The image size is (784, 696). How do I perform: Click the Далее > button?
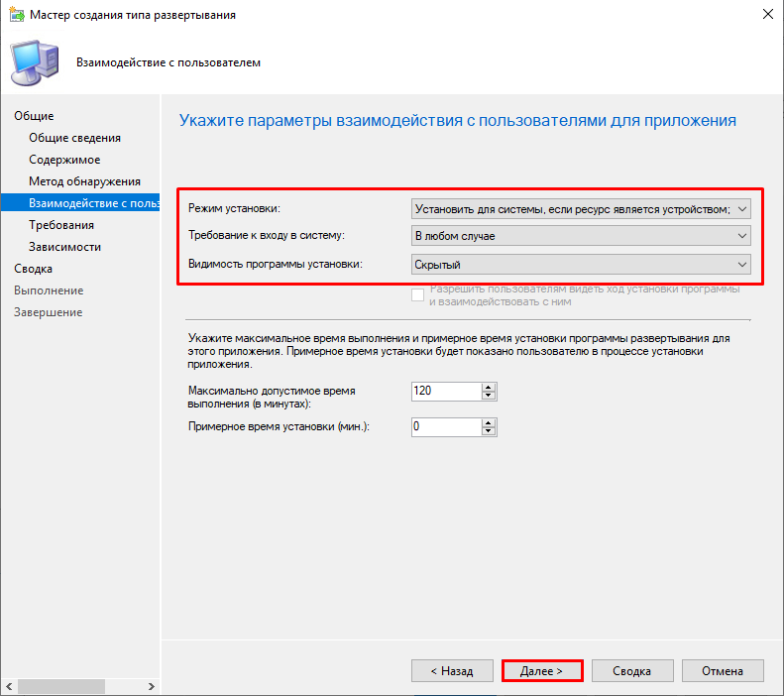point(542,671)
